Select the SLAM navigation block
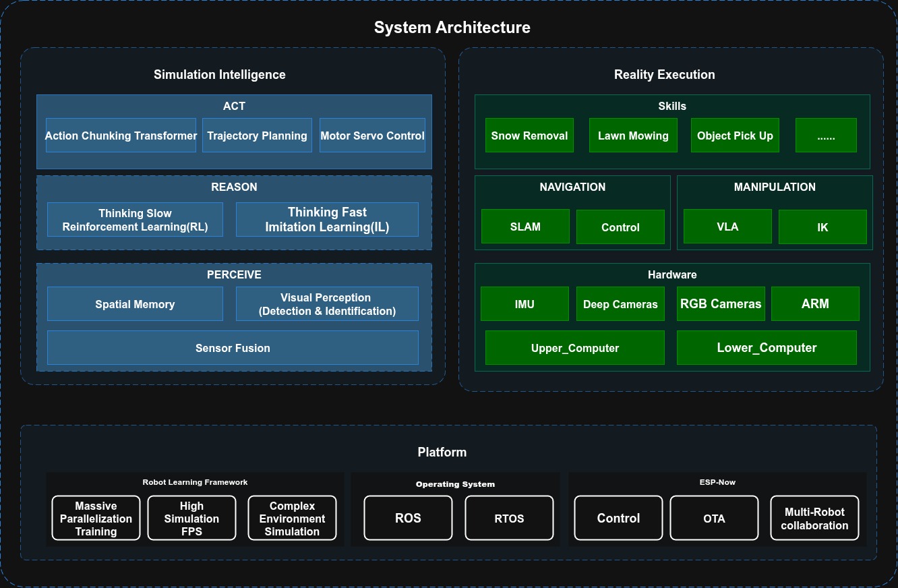 [x=525, y=227]
